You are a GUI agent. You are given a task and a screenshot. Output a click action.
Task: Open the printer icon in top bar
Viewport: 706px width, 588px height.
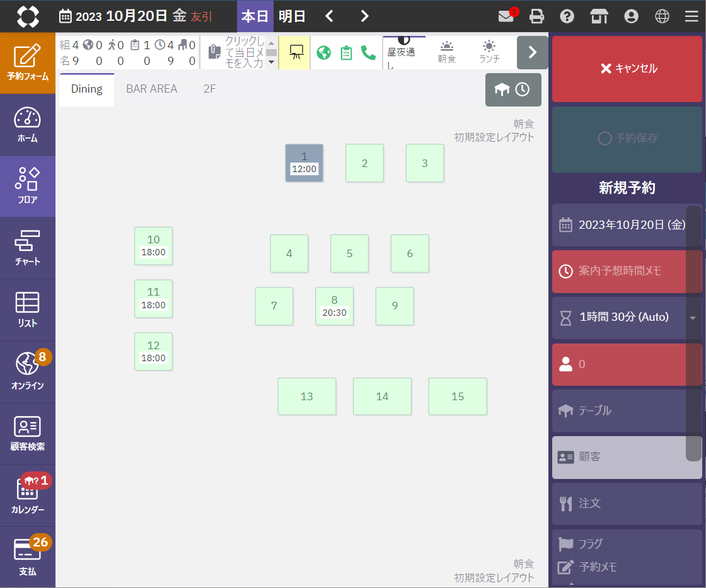click(x=536, y=16)
